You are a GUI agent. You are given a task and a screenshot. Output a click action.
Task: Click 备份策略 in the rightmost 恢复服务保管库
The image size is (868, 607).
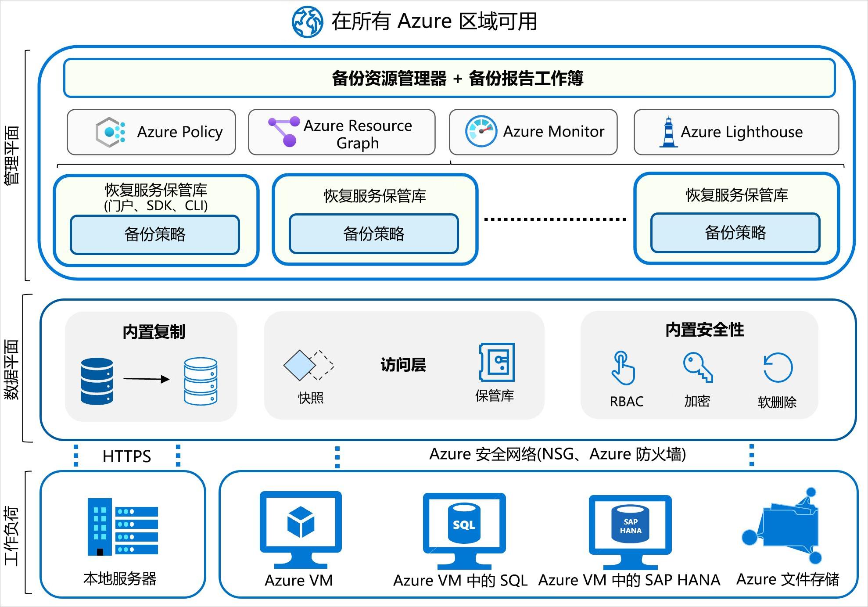(x=735, y=233)
